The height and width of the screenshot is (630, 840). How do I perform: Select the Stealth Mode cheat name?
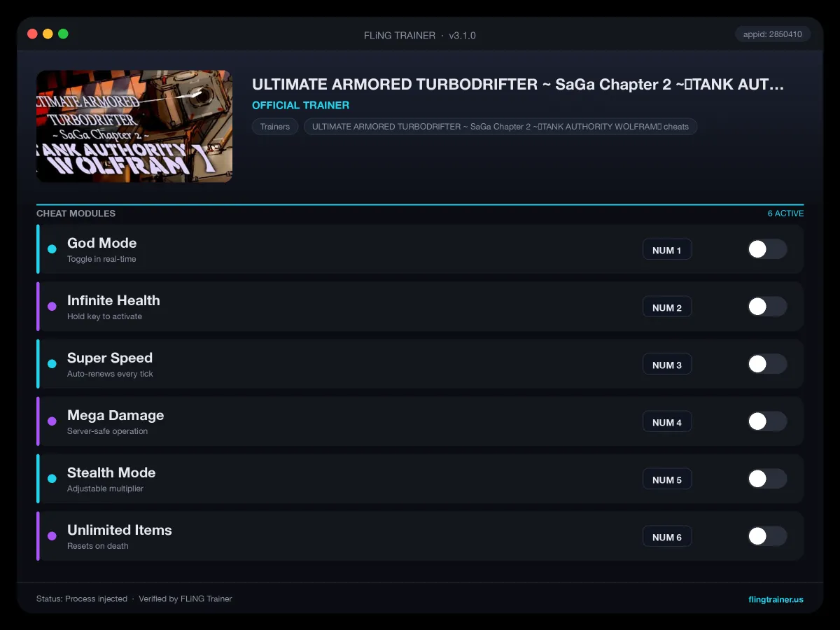pos(111,472)
